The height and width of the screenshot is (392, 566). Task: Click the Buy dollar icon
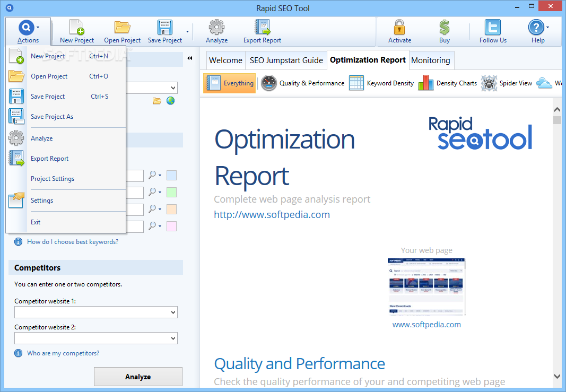pyautogui.click(x=445, y=27)
